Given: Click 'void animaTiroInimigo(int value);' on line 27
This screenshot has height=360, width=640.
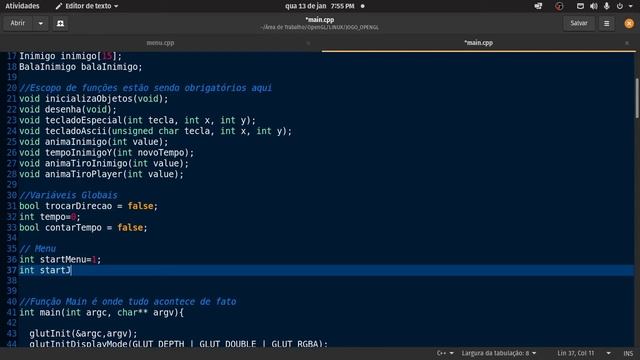Looking at the screenshot, I should (x=104, y=164).
